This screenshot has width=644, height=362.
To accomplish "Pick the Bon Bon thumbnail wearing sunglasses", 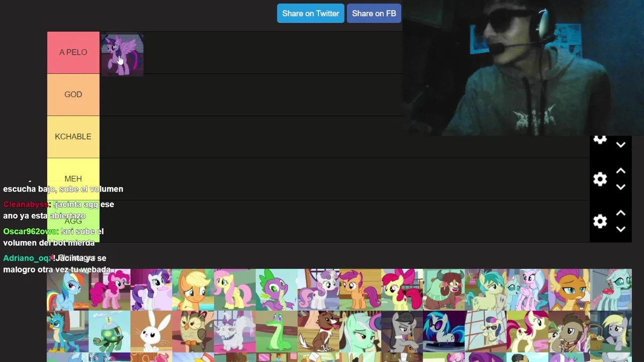I will click(485, 331).
